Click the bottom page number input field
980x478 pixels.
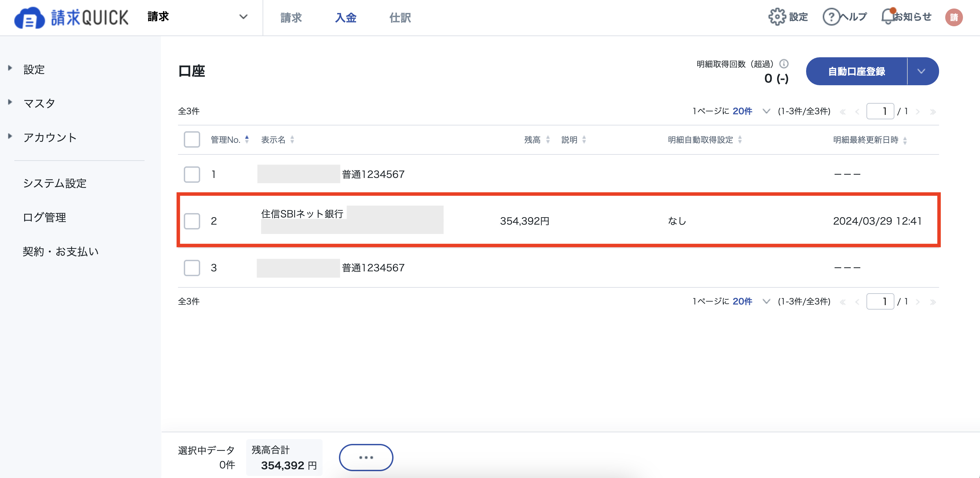880,301
